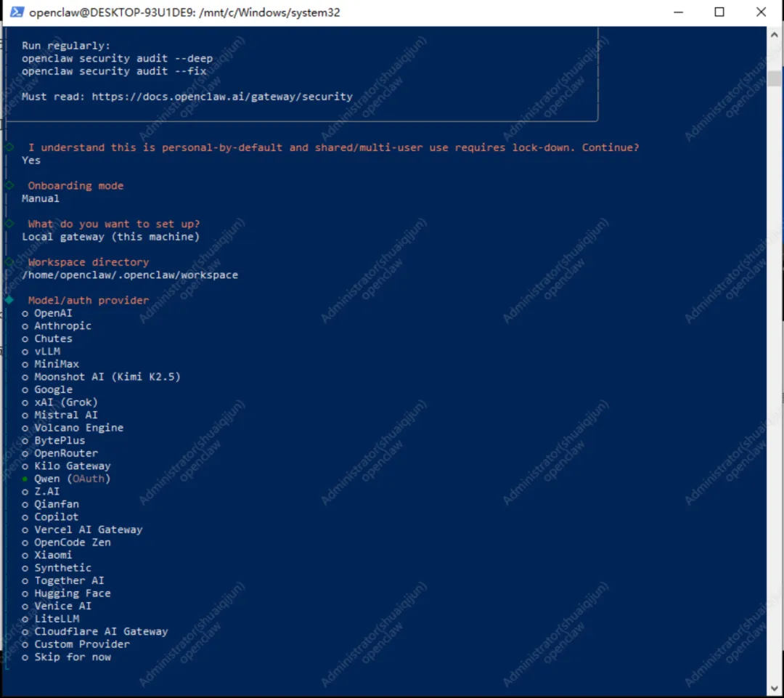
Task: Click the Manual onboarding answer
Action: (41, 198)
